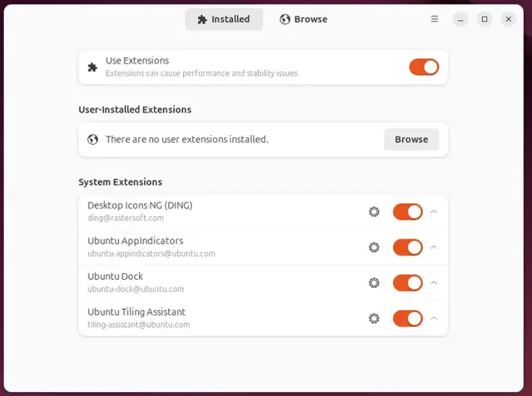Click ubuntu-dock@ubuntu.com identifier text
This screenshot has width=532, height=396.
[136, 289]
